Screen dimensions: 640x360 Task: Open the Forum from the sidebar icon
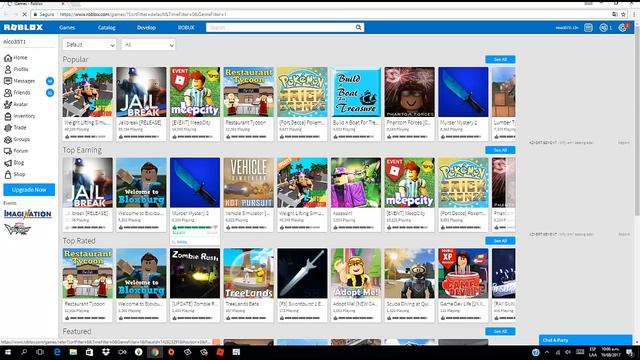click(x=8, y=151)
